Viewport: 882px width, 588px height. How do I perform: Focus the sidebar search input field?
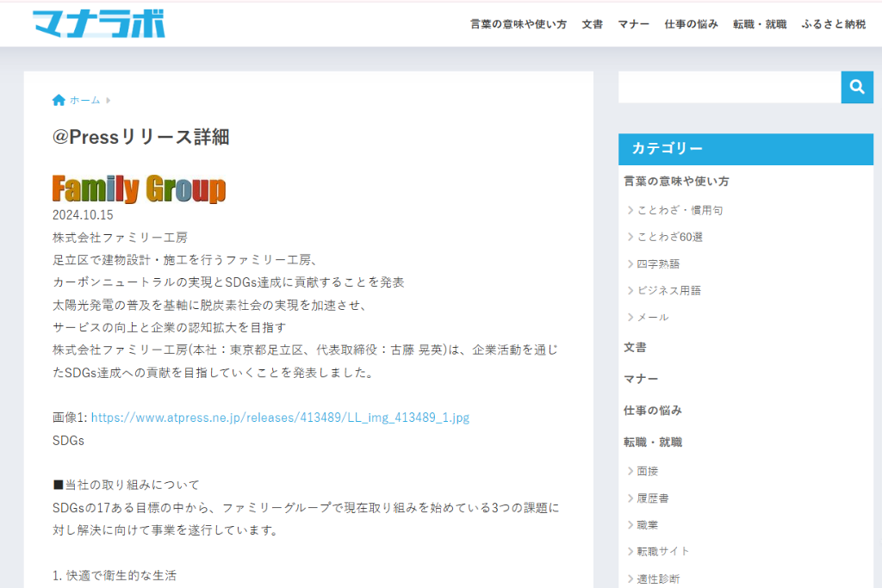click(x=730, y=87)
